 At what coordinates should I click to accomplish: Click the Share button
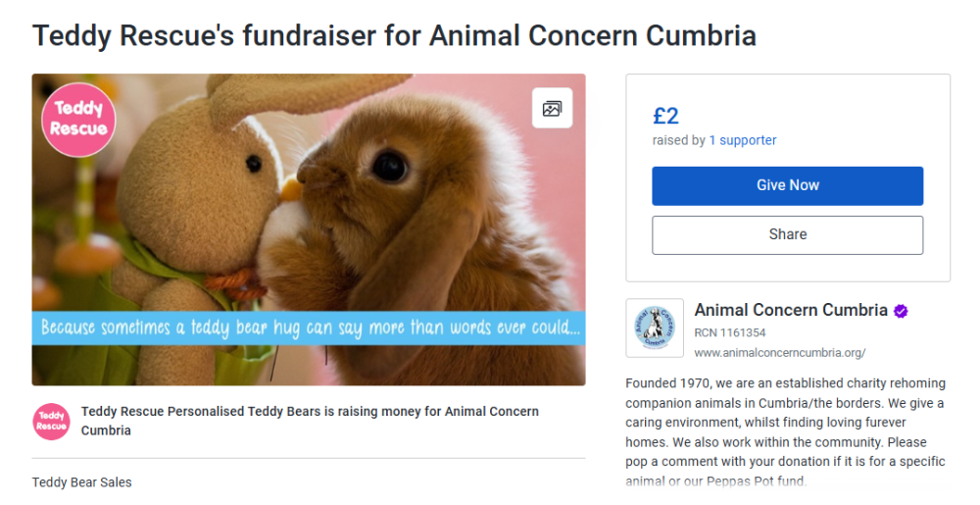click(x=787, y=235)
